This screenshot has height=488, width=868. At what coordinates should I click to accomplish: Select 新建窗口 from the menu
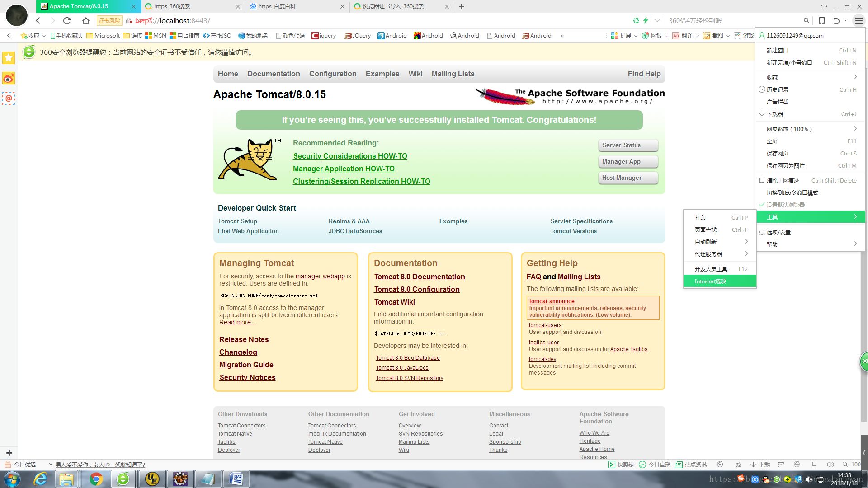810,50
